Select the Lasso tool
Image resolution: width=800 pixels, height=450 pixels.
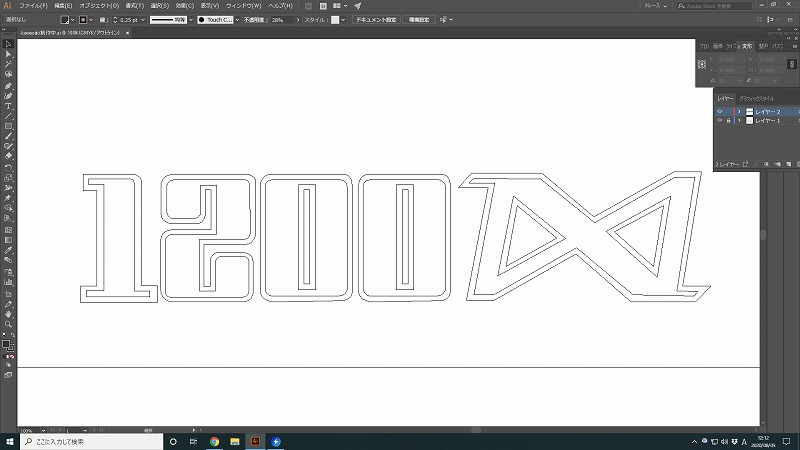pyautogui.click(x=8, y=74)
